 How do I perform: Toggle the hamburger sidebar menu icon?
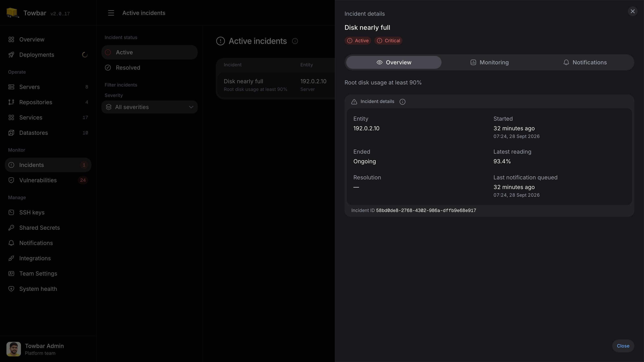111,13
